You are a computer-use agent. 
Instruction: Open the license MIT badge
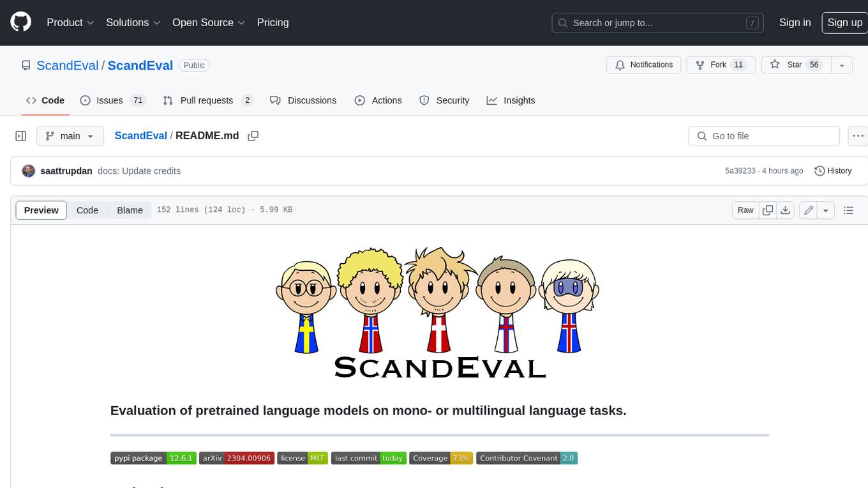(303, 458)
